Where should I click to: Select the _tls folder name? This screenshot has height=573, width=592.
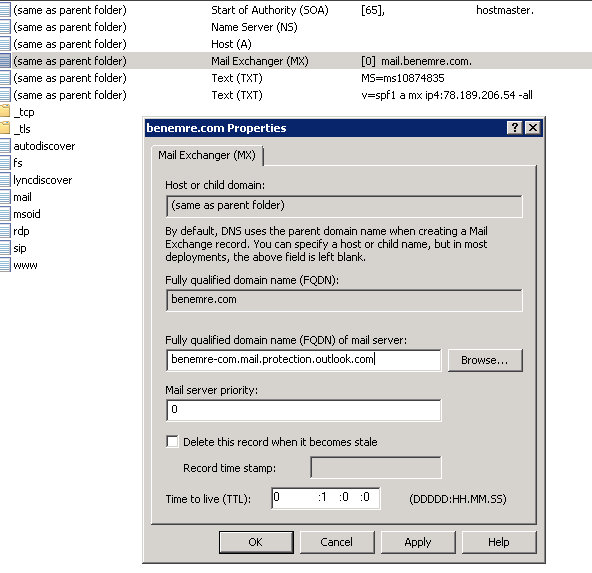coord(22,129)
